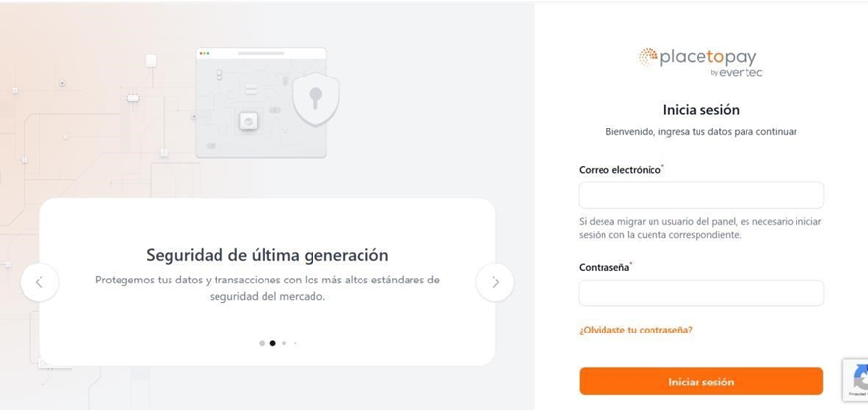Click the placetopay logo

700,61
